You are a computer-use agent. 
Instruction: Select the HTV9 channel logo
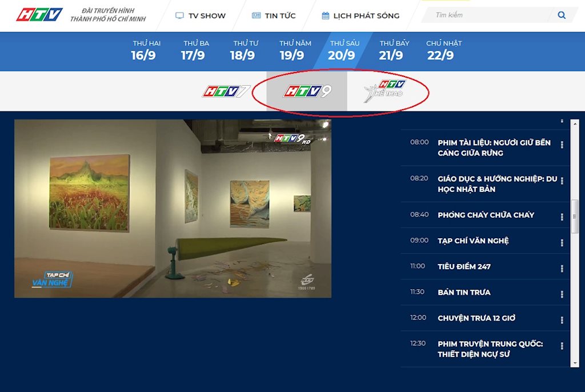pos(307,91)
